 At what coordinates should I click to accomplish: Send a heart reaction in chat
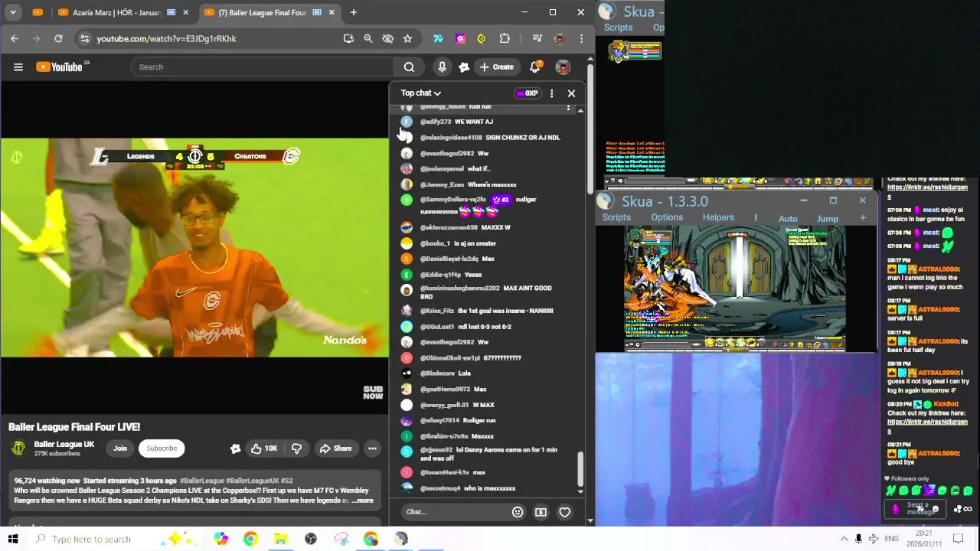coord(564,512)
